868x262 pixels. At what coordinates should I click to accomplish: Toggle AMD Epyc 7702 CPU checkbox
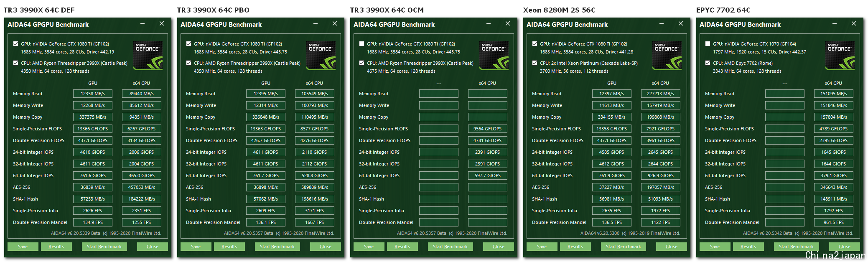pyautogui.click(x=708, y=63)
